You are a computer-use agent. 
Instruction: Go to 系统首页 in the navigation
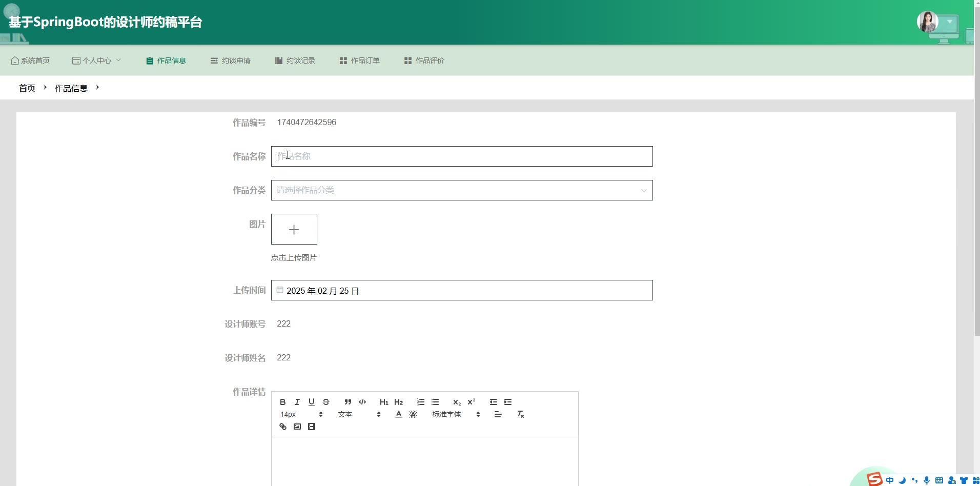(30, 60)
